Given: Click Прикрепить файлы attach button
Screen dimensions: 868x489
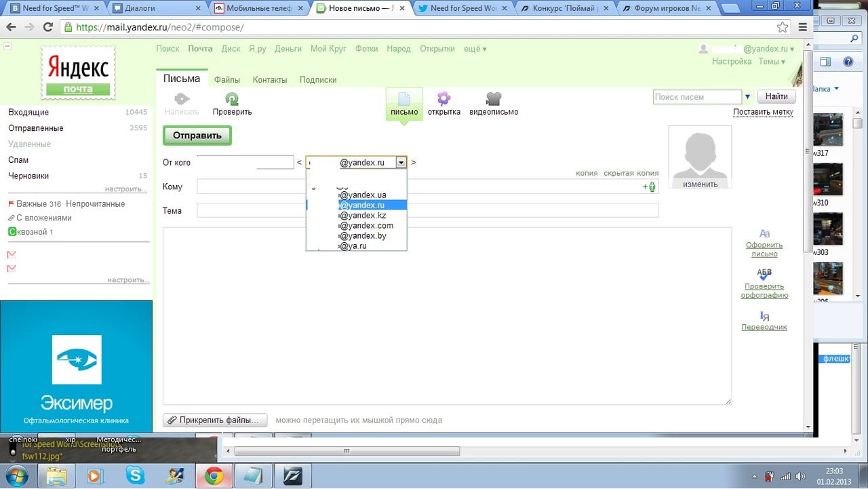Looking at the screenshot, I should click(x=215, y=420).
